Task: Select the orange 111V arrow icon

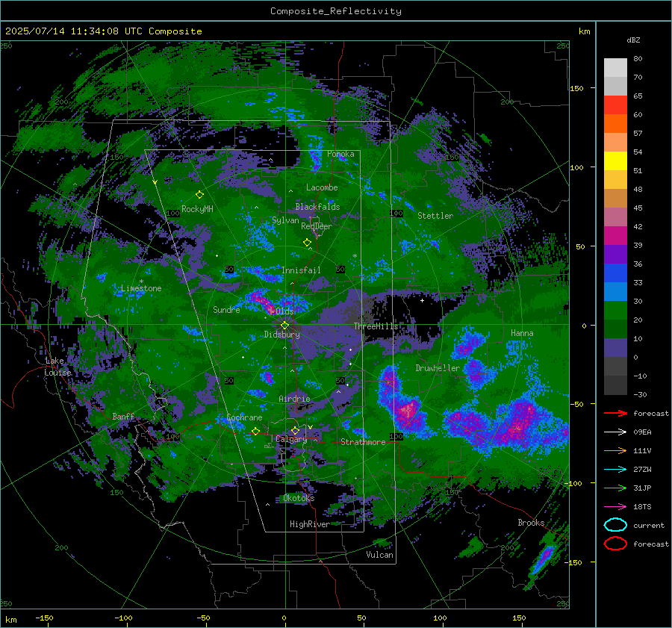Action: [x=615, y=450]
